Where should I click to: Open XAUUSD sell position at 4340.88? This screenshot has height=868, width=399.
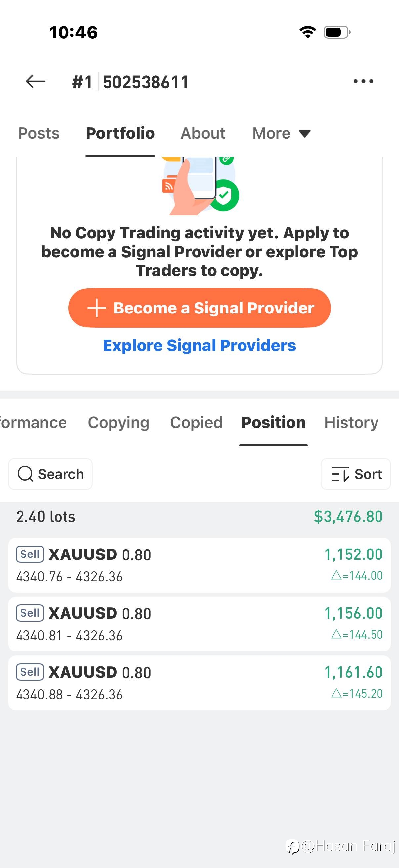(199, 683)
